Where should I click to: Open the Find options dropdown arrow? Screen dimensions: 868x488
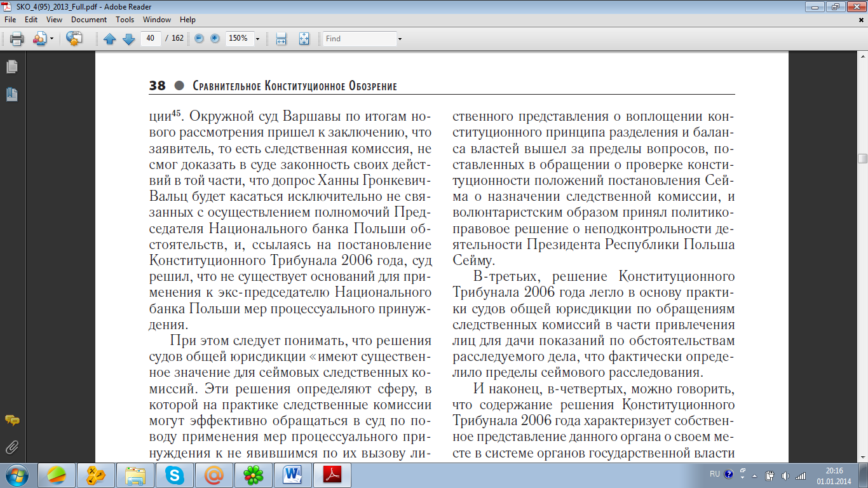click(400, 39)
